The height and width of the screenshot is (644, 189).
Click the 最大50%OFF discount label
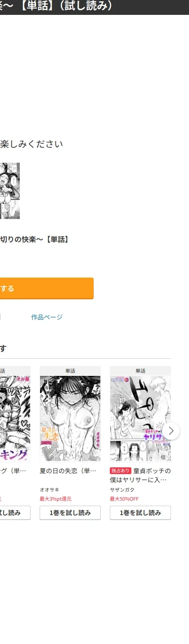(x=124, y=499)
